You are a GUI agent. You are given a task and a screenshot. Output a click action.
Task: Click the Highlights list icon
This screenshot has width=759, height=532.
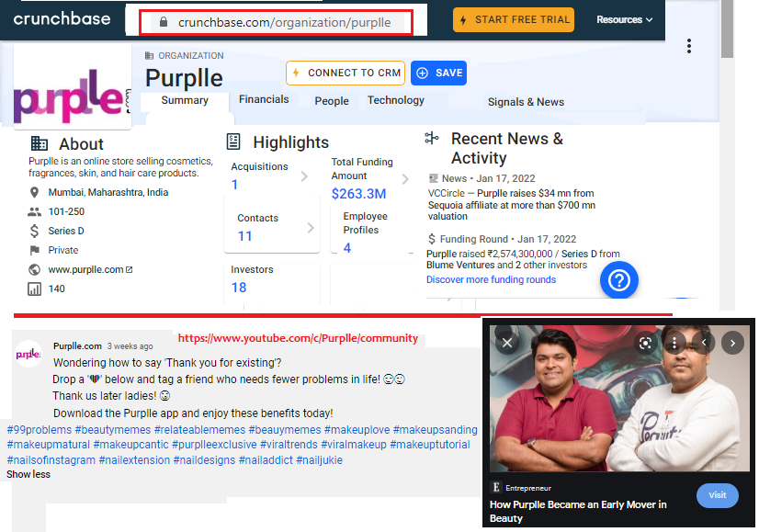tap(233, 141)
